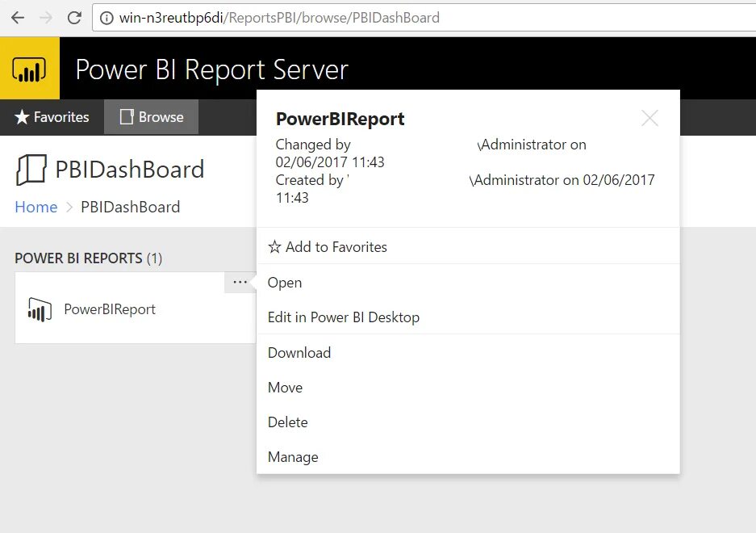
Task: Open the Favorites tab
Action: [52, 117]
